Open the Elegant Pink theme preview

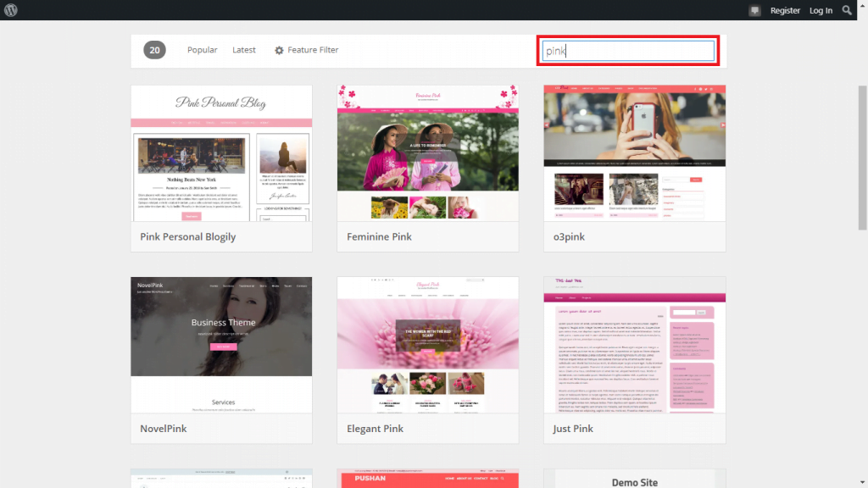428,345
